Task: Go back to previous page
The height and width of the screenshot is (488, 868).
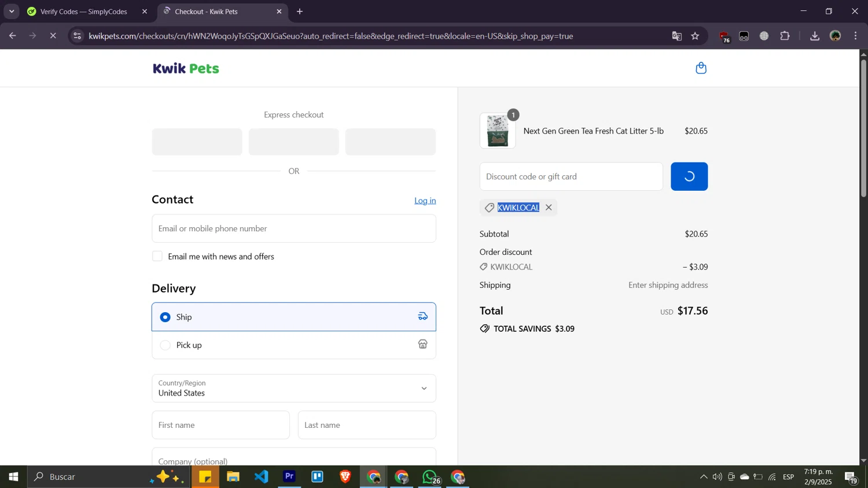Action: pos(12,36)
